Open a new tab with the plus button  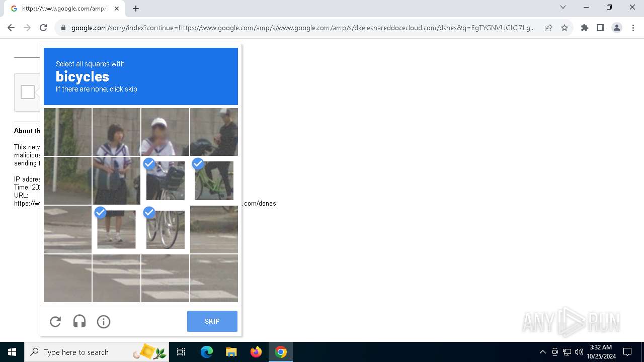pos(136,9)
